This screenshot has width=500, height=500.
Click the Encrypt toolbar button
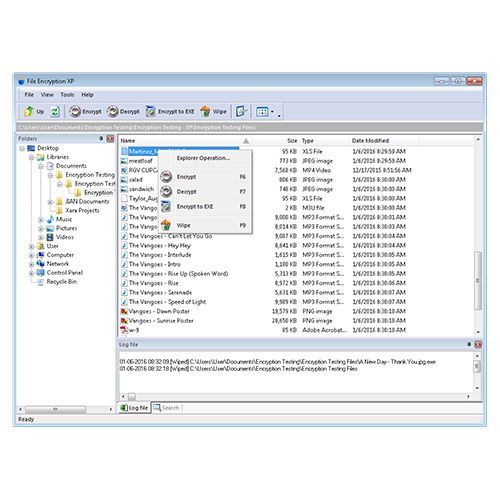pyautogui.click(x=85, y=111)
